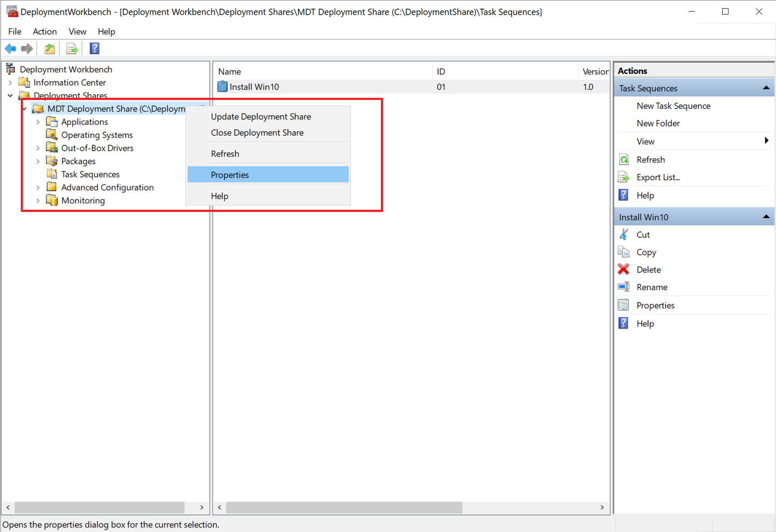
Task: Click the red Delete icon
Action: (x=623, y=269)
